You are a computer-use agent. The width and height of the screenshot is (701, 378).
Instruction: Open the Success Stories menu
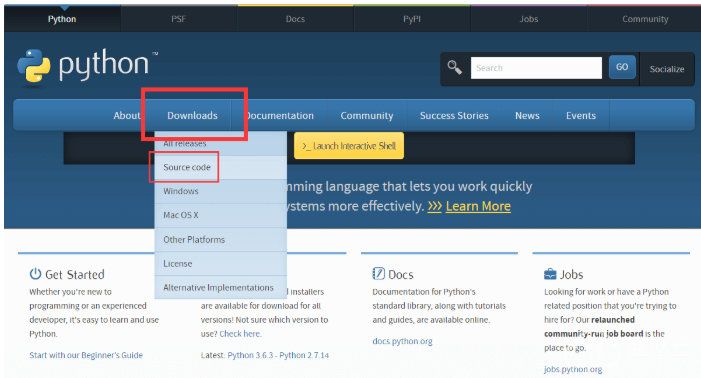(454, 115)
